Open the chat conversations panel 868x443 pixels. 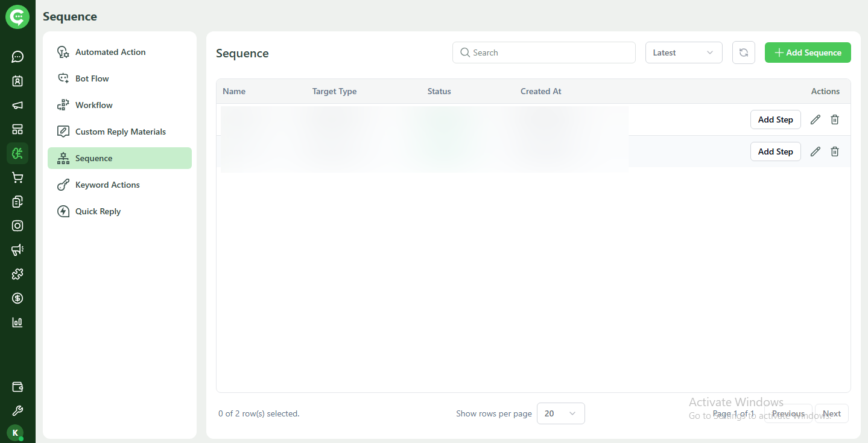[17, 56]
